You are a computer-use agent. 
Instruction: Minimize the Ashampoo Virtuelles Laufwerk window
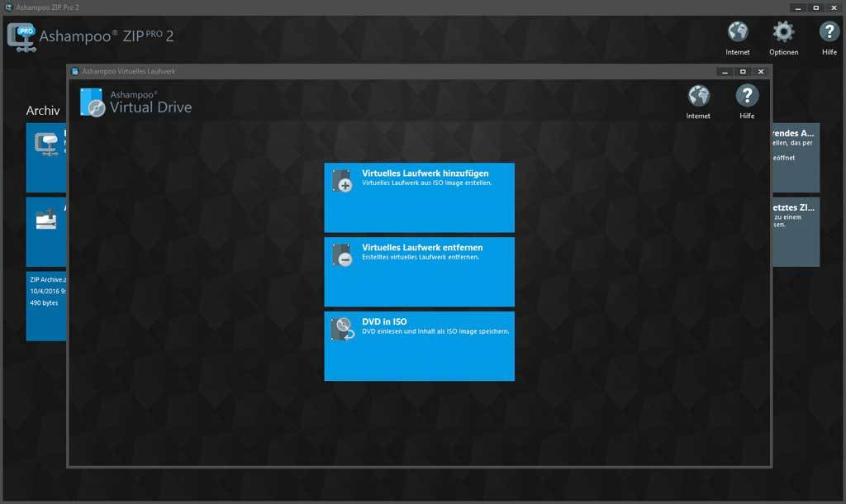point(725,72)
